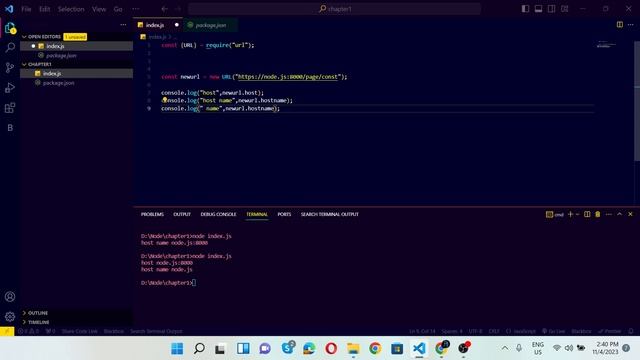Screen dimensions: 640x360
Task: Click Share Code Link in status bar
Action: (x=80, y=331)
